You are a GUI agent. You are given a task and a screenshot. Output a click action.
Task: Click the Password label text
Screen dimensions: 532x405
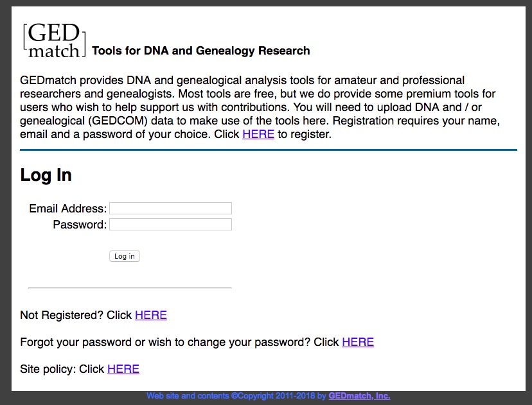80,225
